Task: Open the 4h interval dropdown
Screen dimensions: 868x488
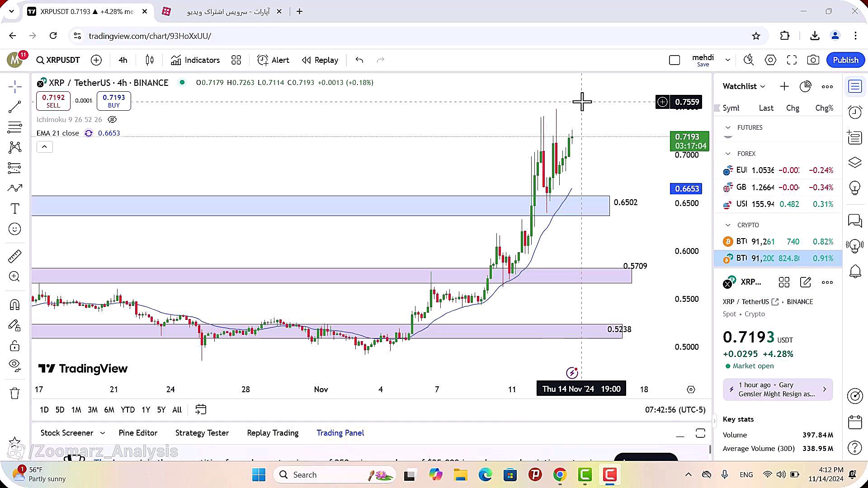Action: click(x=123, y=60)
